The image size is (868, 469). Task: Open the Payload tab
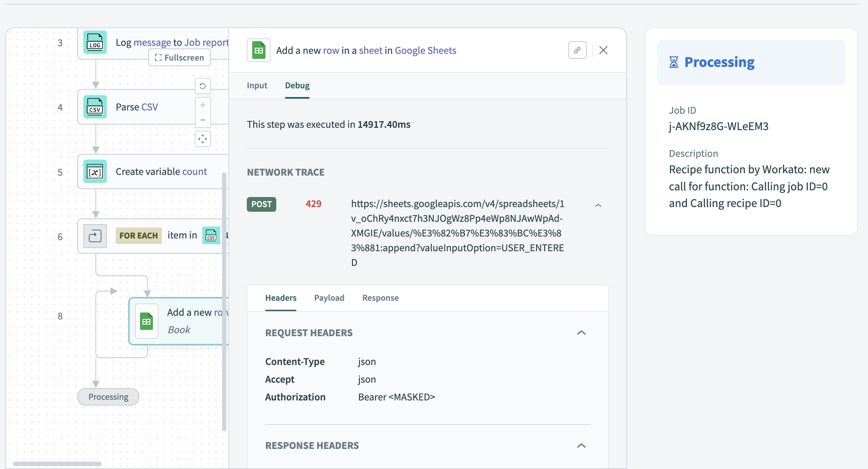(x=329, y=298)
